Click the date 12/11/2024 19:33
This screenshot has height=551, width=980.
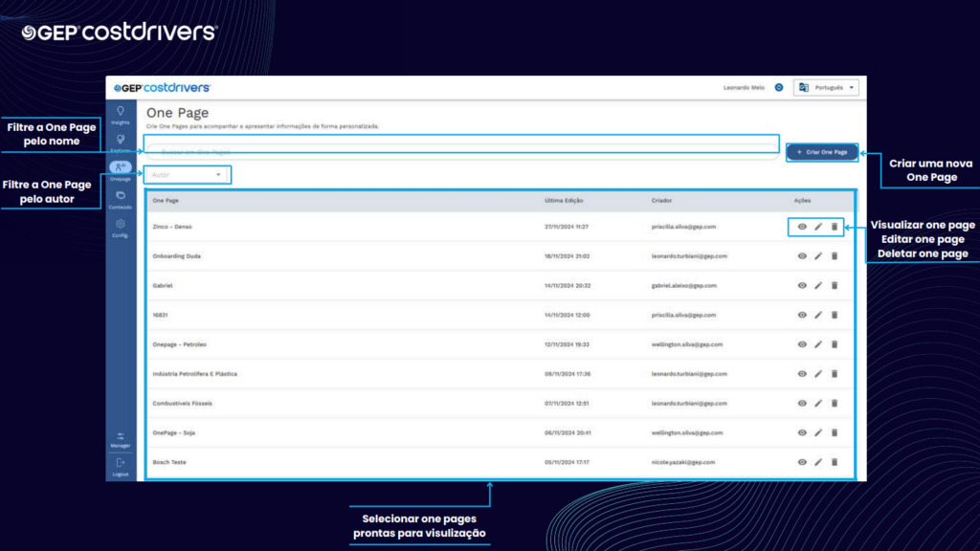tap(567, 344)
